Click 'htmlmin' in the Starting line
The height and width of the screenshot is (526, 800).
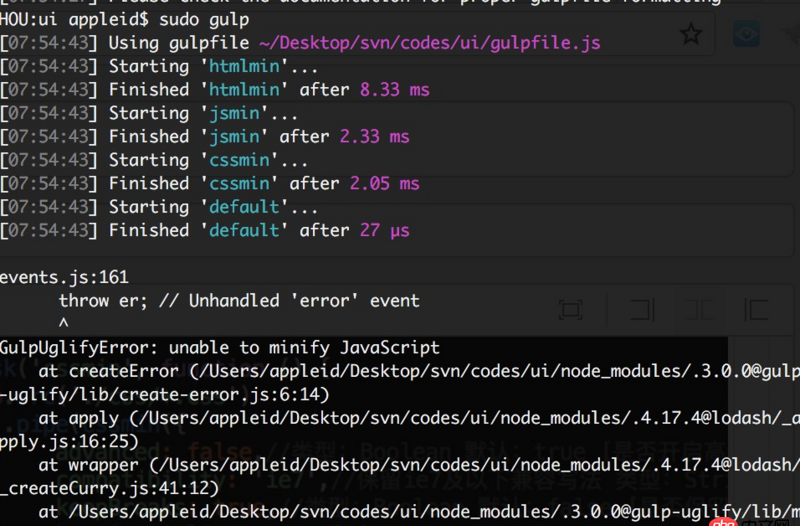tap(244, 66)
